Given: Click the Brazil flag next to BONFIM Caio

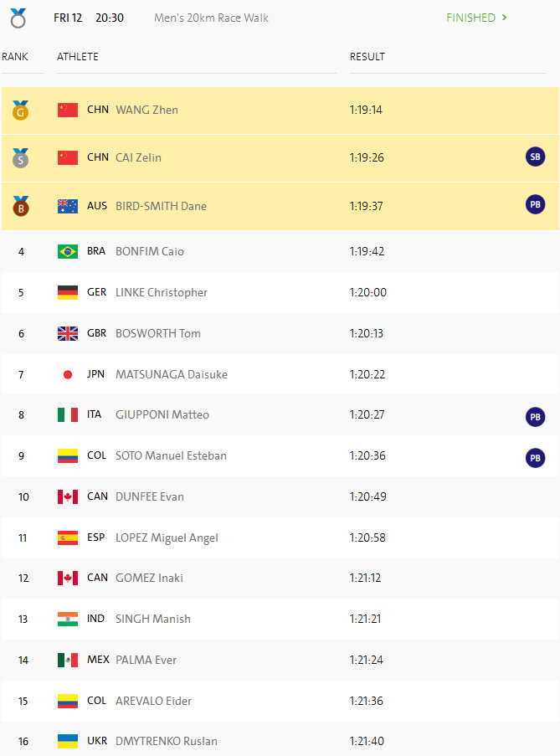Looking at the screenshot, I should [68, 251].
